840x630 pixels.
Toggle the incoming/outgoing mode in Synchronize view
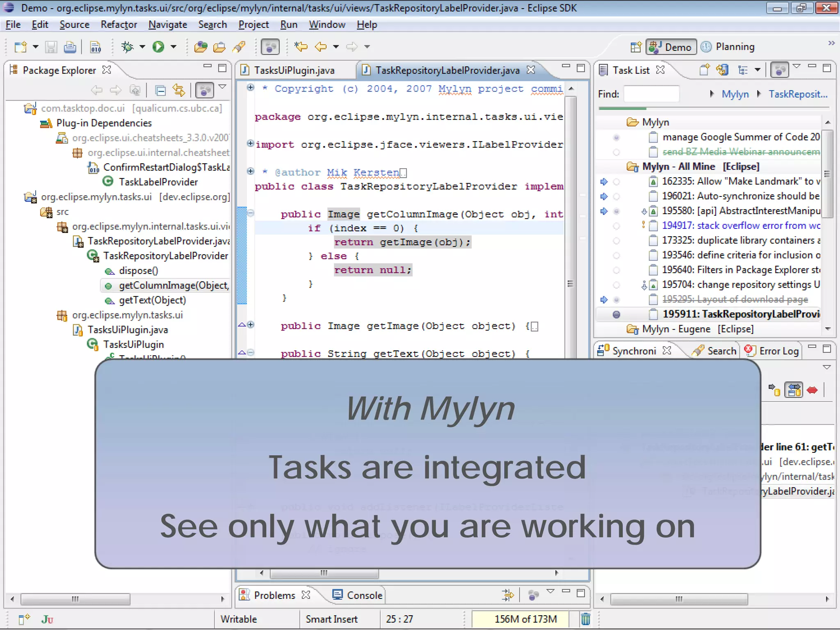[794, 390]
